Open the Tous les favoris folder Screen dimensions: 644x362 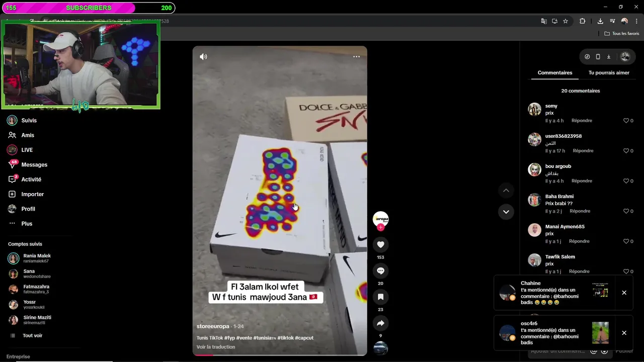tap(622, 34)
